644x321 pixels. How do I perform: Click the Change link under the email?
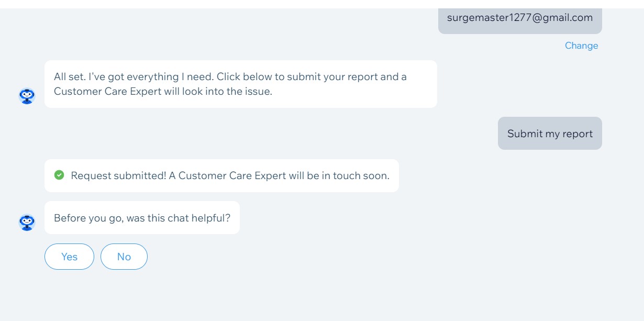(x=581, y=46)
